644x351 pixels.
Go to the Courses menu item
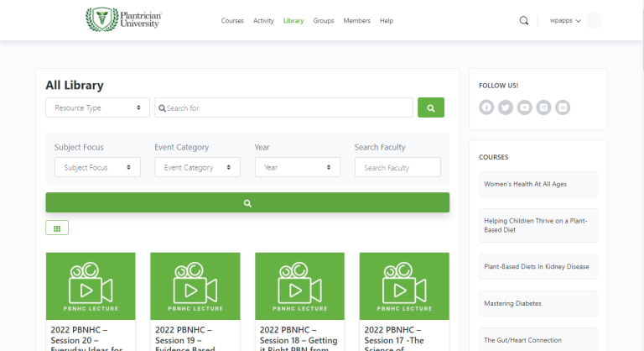[232, 20]
